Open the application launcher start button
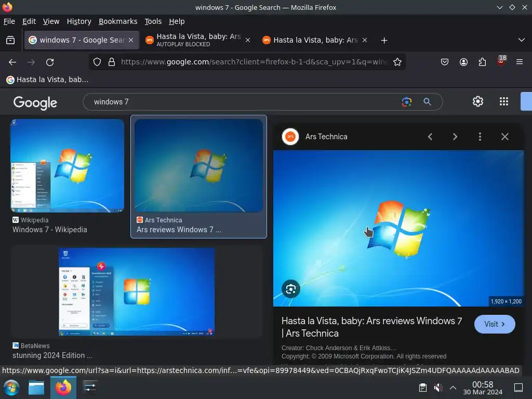Image resolution: width=532 pixels, height=399 pixels. click(x=11, y=388)
